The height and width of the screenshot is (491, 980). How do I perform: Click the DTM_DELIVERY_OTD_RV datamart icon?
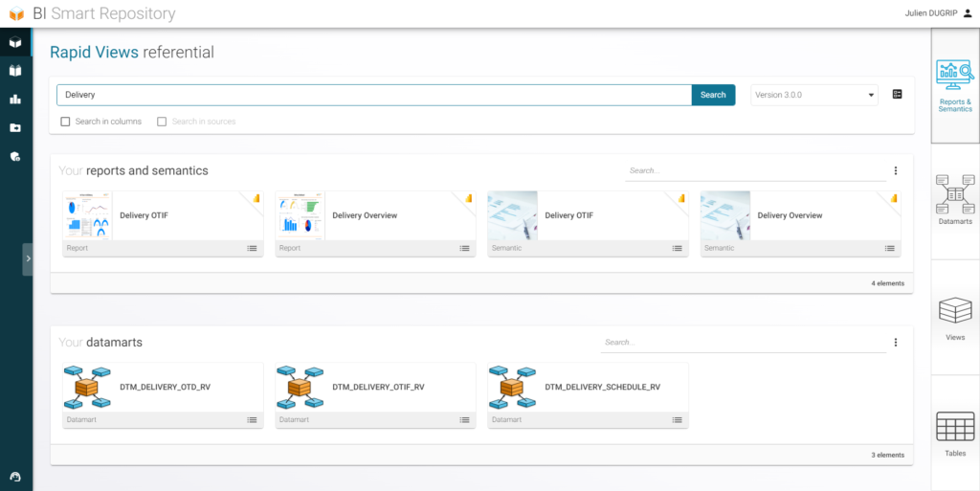87,388
